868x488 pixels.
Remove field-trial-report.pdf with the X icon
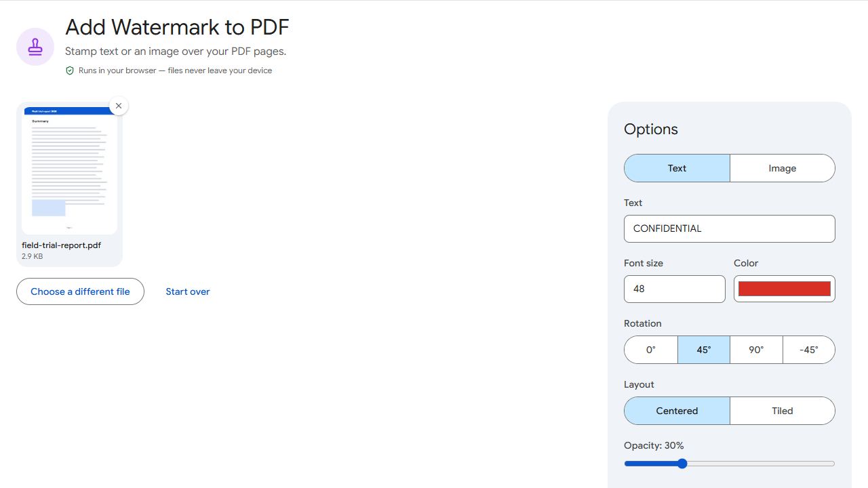click(119, 106)
